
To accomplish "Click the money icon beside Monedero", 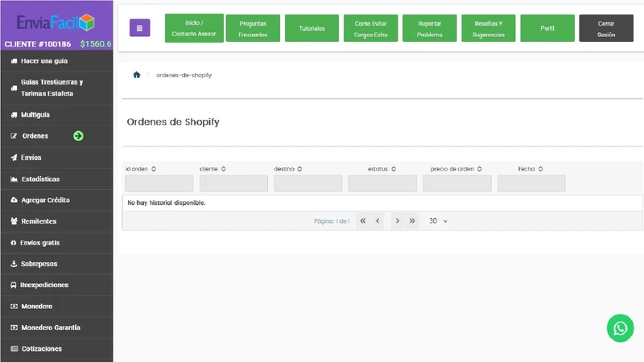I will [14, 306].
